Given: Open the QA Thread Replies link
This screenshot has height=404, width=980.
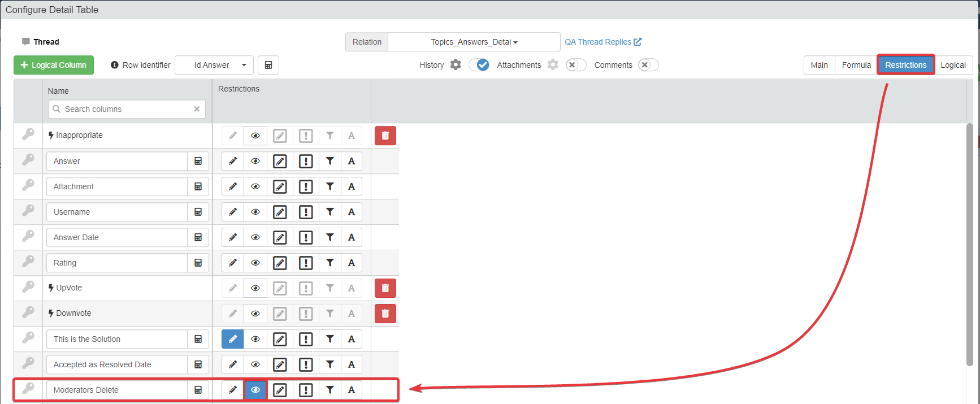Looking at the screenshot, I should (x=602, y=42).
